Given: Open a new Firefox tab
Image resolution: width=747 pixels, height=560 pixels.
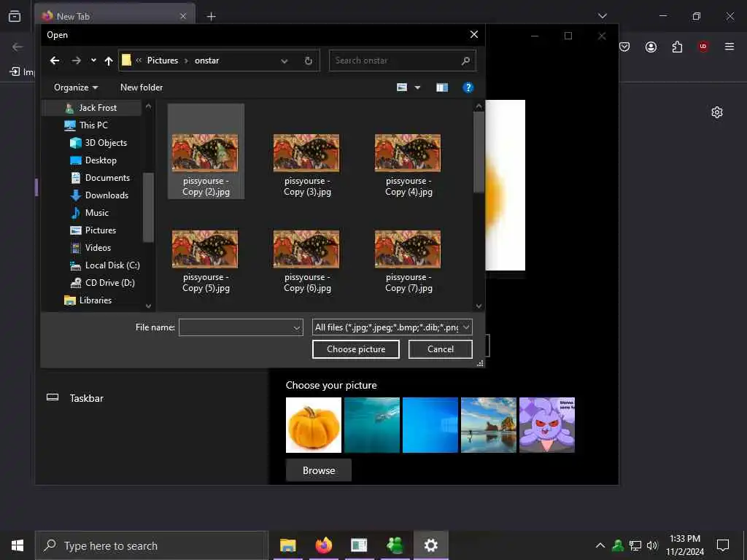Looking at the screenshot, I should pyautogui.click(x=211, y=17).
